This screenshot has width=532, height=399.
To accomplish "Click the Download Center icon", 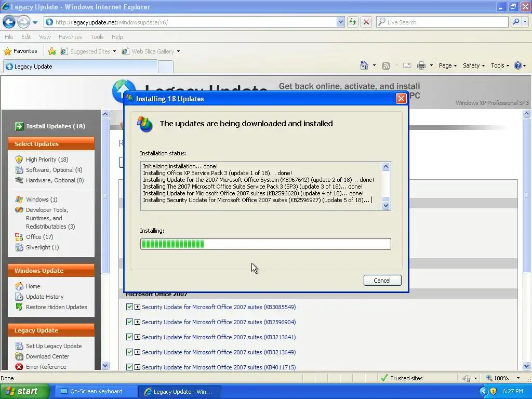I will point(19,356).
